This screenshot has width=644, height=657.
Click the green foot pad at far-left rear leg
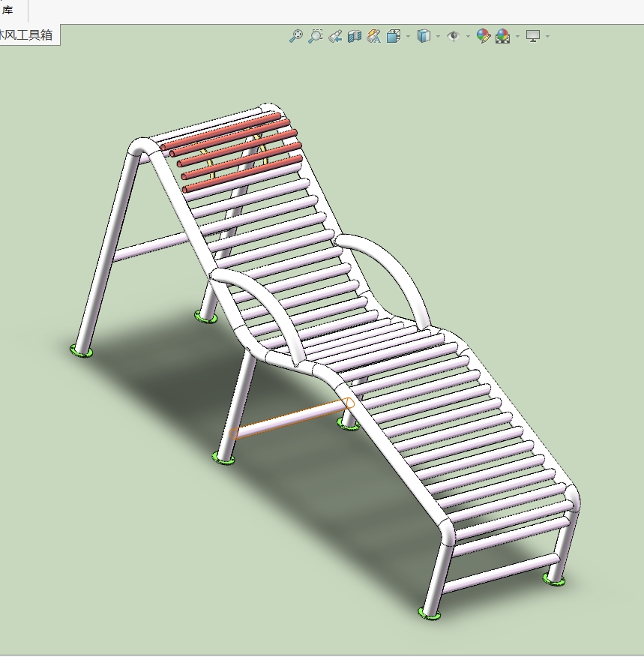(81, 350)
